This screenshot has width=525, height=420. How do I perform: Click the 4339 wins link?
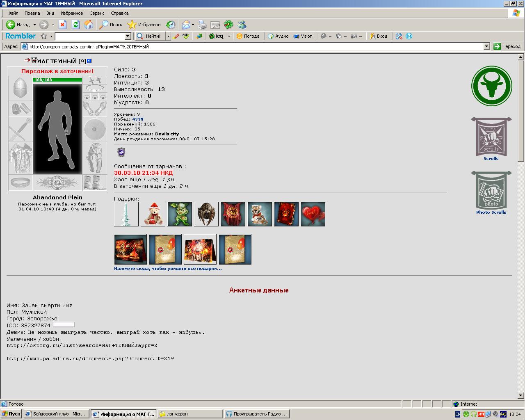[138, 119]
